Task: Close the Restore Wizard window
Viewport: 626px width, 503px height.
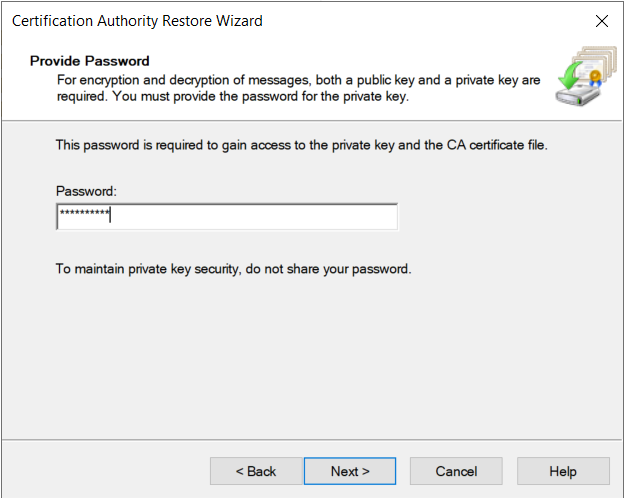Action: pyautogui.click(x=602, y=21)
